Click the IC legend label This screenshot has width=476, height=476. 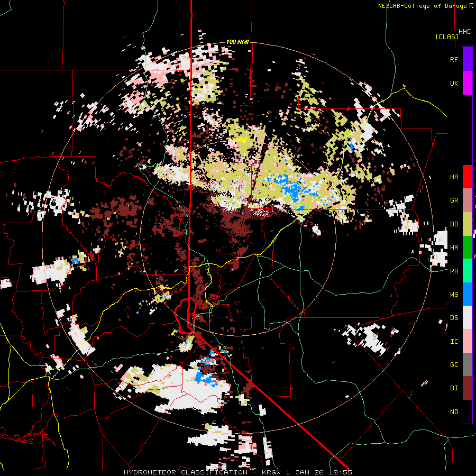point(454,341)
